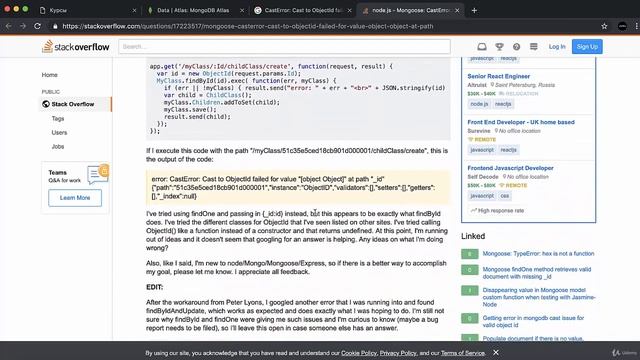Select the node.js - Mongoose: CastError tab
Viewport: 640px width, 360px height.
pos(410,10)
